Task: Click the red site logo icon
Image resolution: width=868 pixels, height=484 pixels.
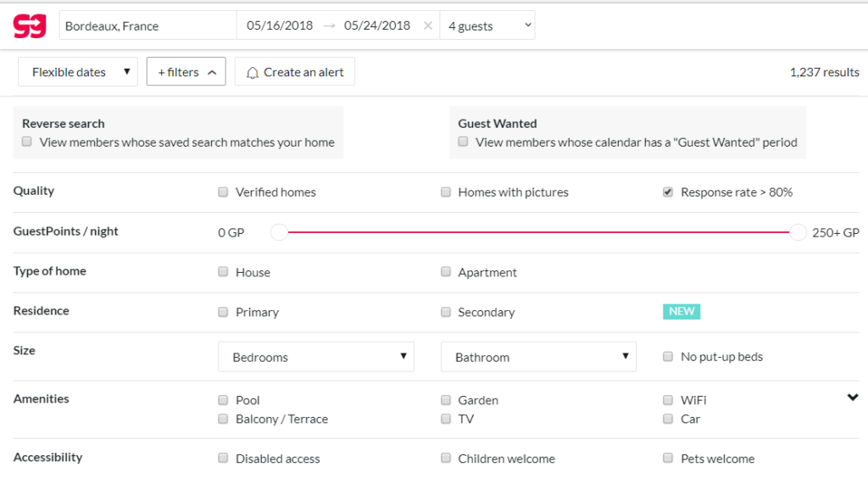Action: (x=30, y=25)
